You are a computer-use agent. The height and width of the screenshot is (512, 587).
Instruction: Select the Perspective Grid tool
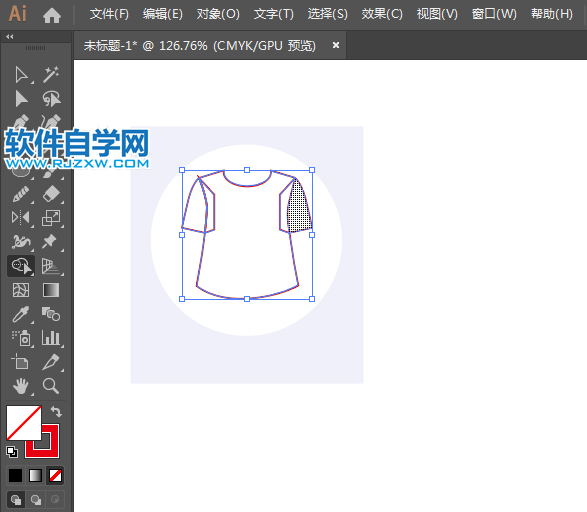tap(50, 266)
